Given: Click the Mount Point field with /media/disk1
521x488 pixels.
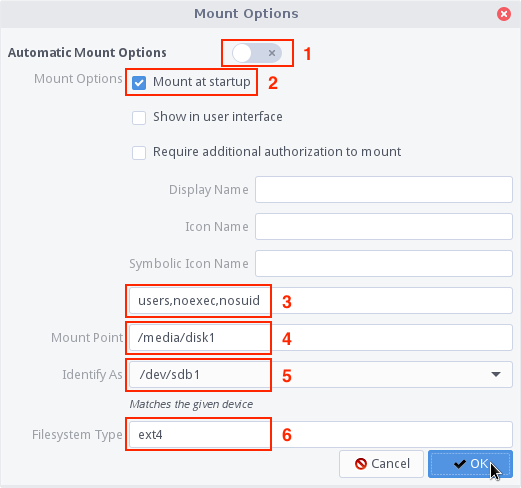Looking at the screenshot, I should (321, 337).
